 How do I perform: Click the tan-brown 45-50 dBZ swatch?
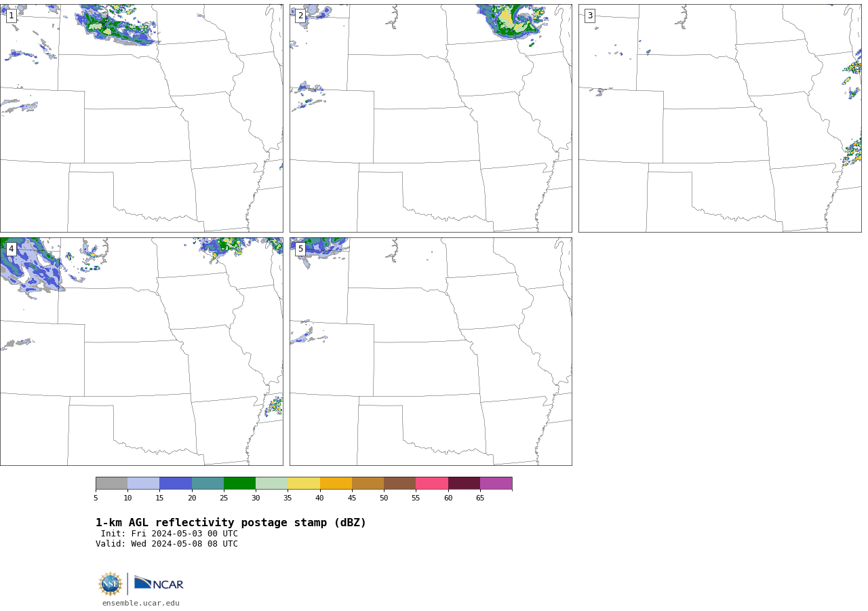(x=368, y=484)
